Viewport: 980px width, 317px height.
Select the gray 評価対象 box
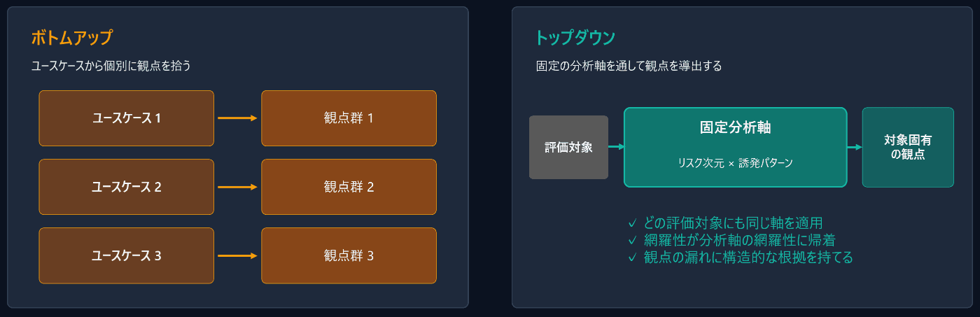pyautogui.click(x=568, y=147)
